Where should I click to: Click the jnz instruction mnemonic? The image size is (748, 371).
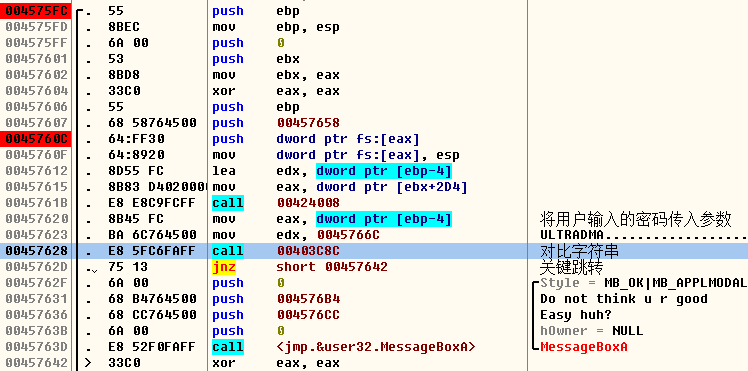[224, 267]
